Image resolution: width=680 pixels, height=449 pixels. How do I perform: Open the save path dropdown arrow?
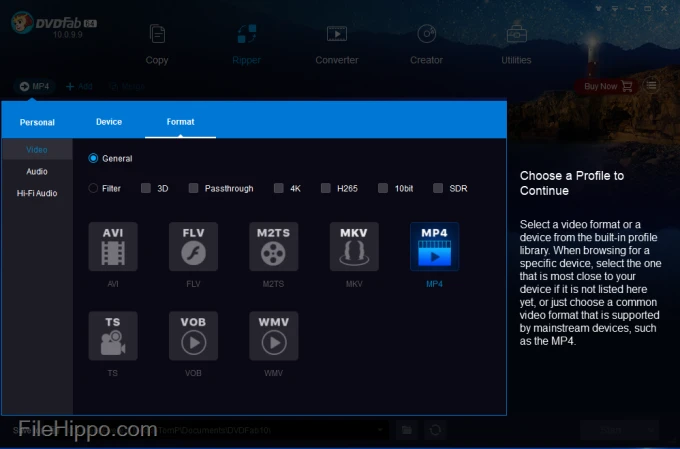coord(380,430)
